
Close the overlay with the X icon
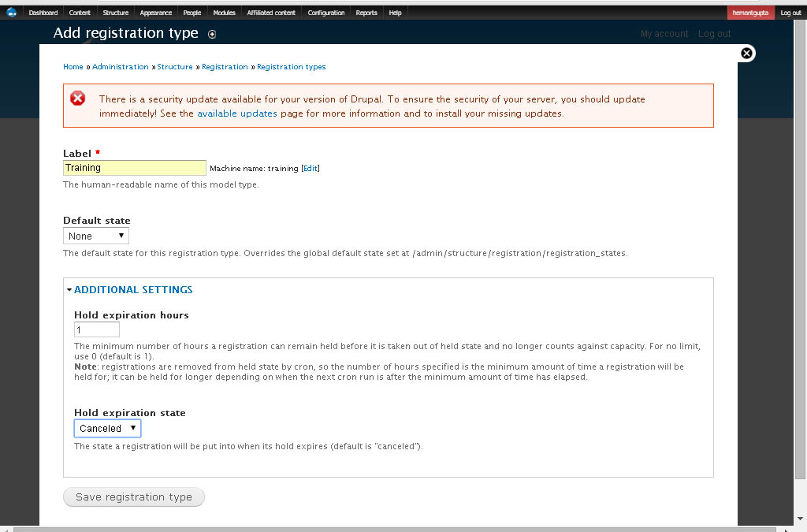coord(747,53)
